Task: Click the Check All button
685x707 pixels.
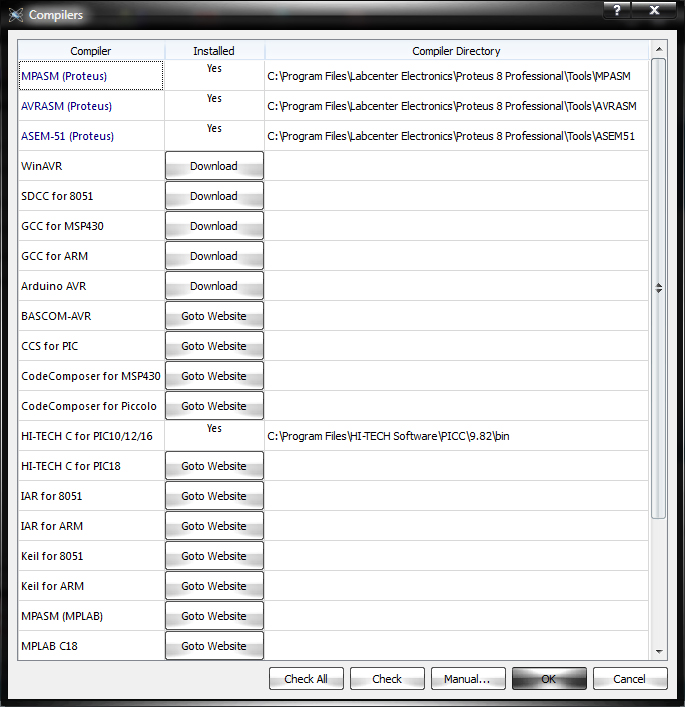Action: [306, 679]
